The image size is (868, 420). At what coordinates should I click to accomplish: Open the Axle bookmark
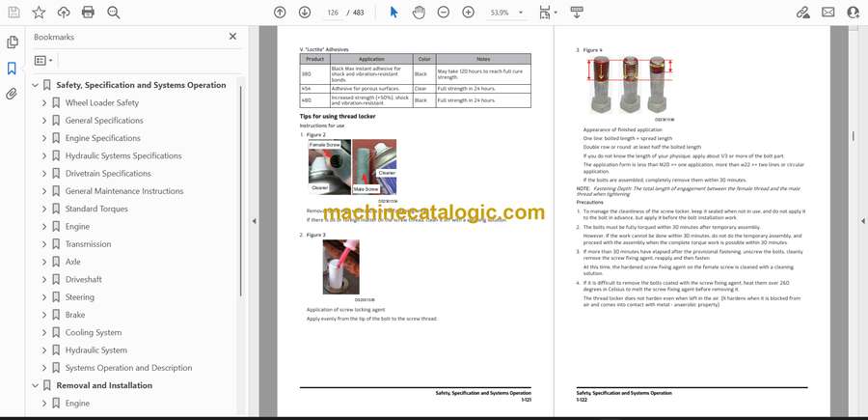(x=72, y=262)
